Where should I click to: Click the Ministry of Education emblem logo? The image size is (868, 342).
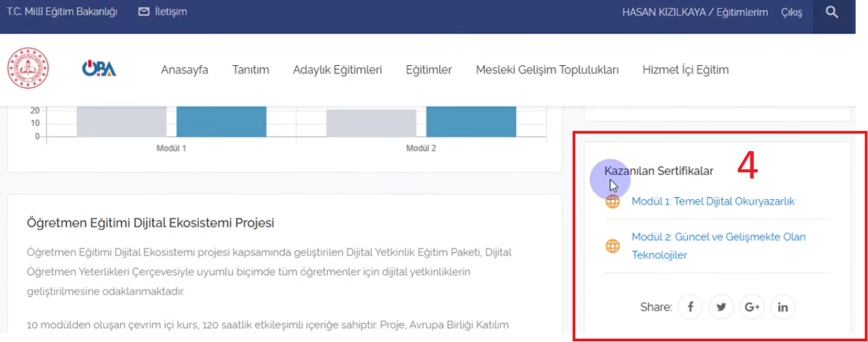(28, 69)
